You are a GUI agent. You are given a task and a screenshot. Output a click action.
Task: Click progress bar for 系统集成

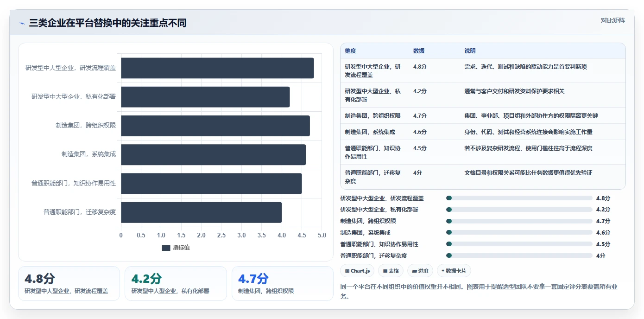click(x=519, y=233)
